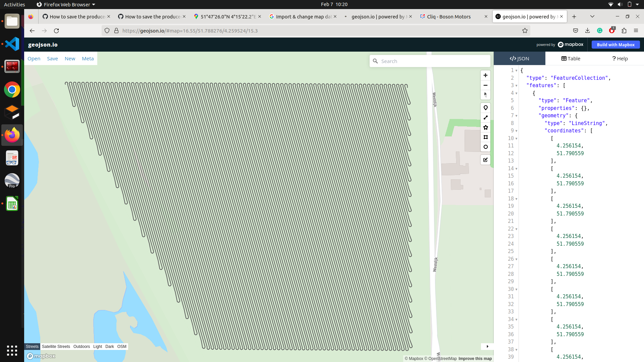Zoom in on the map
Image resolution: width=644 pixels, height=362 pixels.
[x=485, y=75]
